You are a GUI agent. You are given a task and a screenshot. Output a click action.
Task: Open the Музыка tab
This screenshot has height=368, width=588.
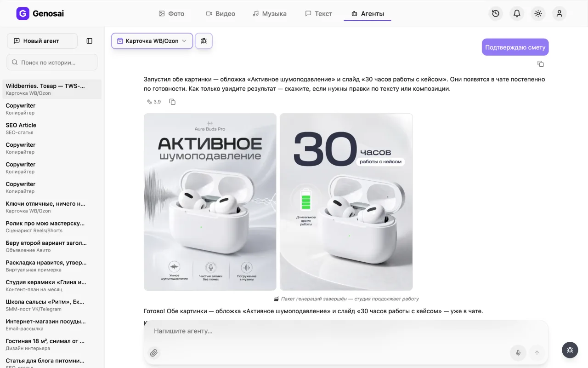270,14
